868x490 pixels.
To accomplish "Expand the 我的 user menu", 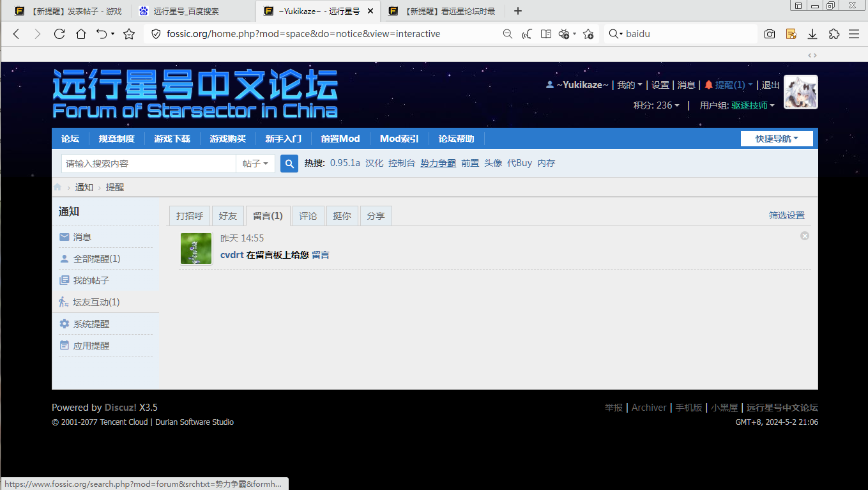I will 630,85.
